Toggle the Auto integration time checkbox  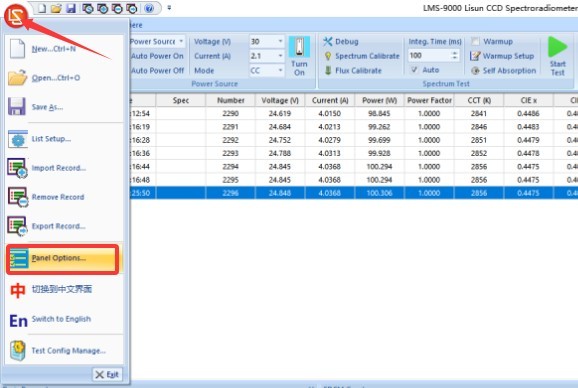tap(414, 70)
